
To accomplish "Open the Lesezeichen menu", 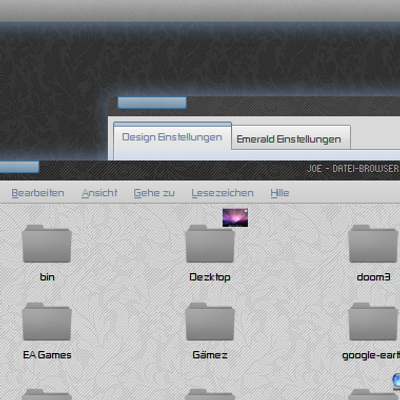I will pos(222,193).
